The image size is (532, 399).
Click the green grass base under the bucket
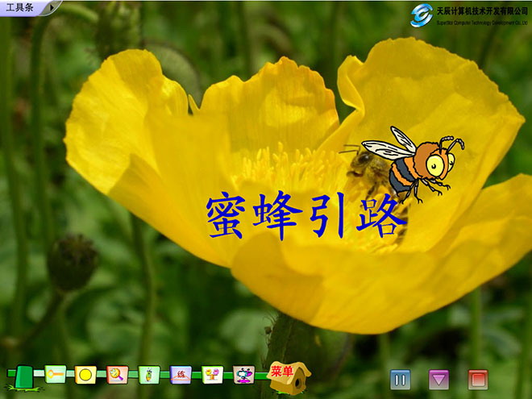click(24, 388)
